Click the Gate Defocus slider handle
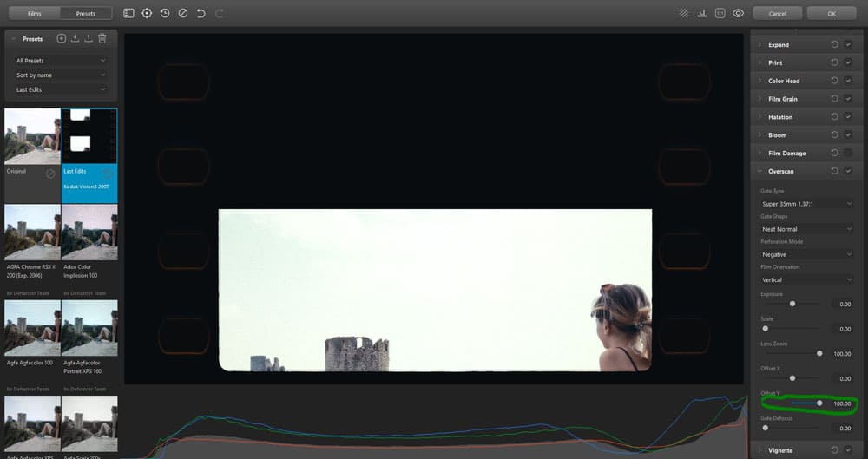The height and width of the screenshot is (459, 868). (x=766, y=428)
